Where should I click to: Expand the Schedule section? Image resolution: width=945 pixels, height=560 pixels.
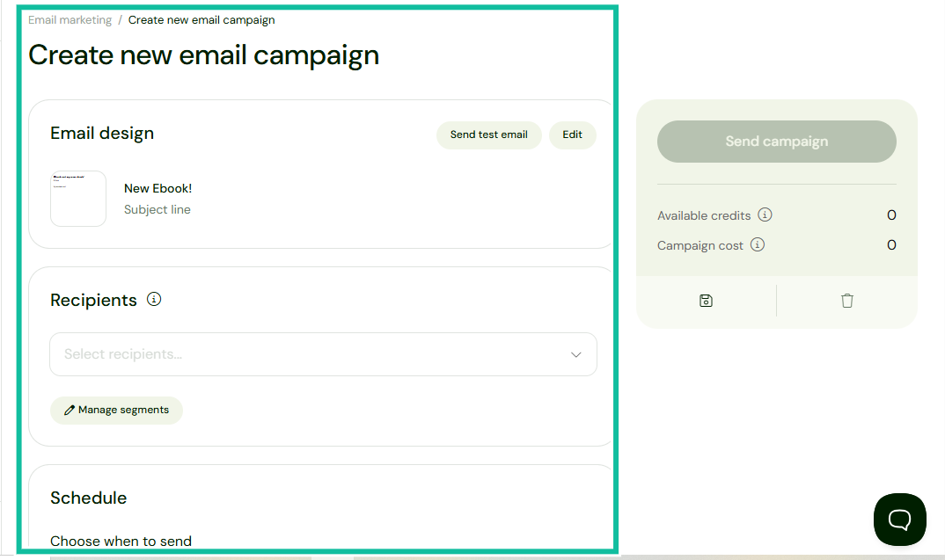[88, 498]
